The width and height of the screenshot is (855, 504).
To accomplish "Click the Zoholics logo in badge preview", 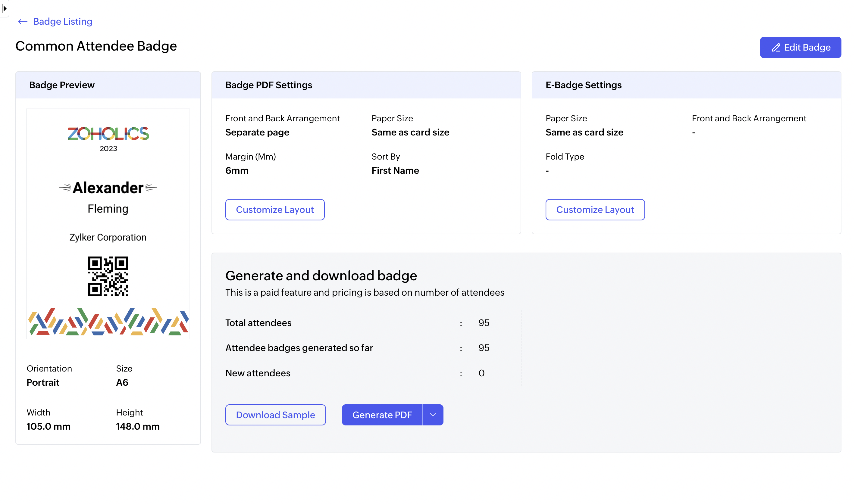I will [108, 133].
